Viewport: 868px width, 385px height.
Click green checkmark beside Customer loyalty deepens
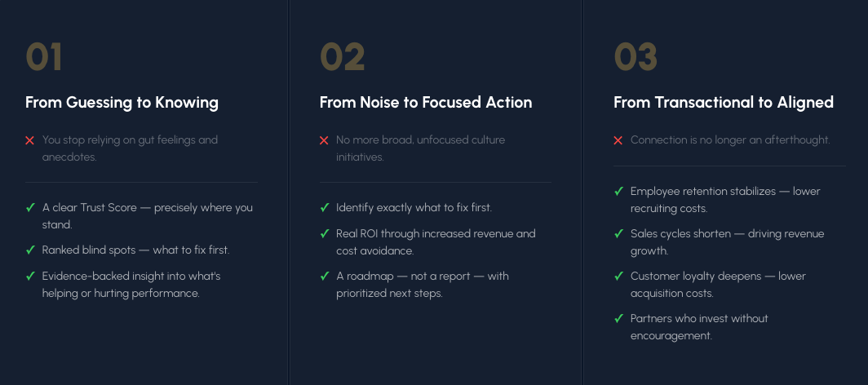(619, 276)
